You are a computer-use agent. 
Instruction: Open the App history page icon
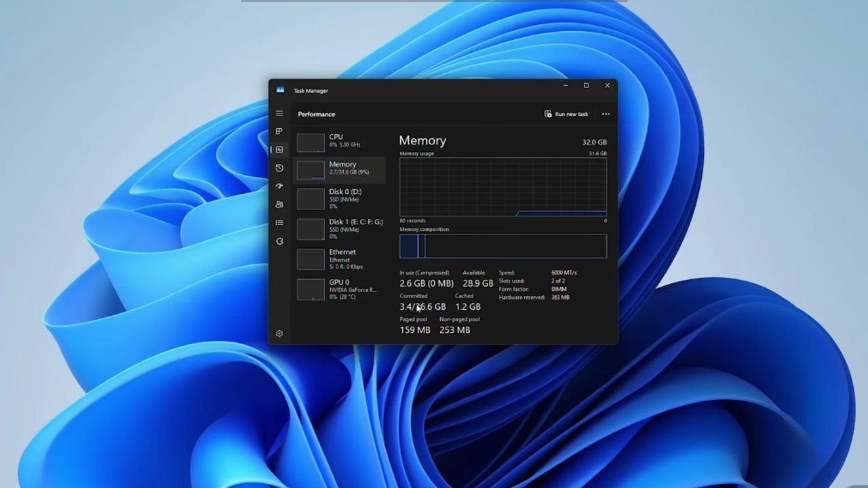click(279, 168)
